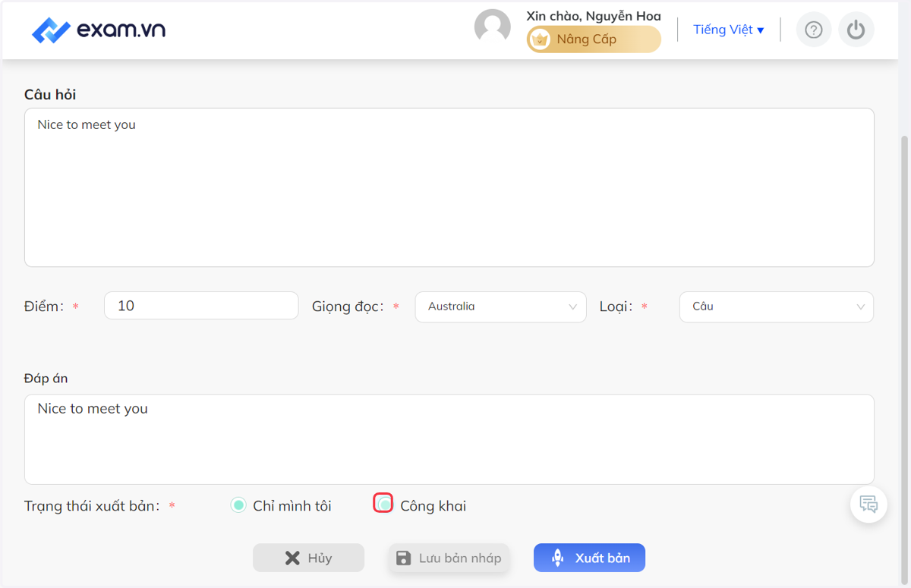The height and width of the screenshot is (588, 911).
Task: Click the Xuất bản publish button
Action: coord(589,558)
